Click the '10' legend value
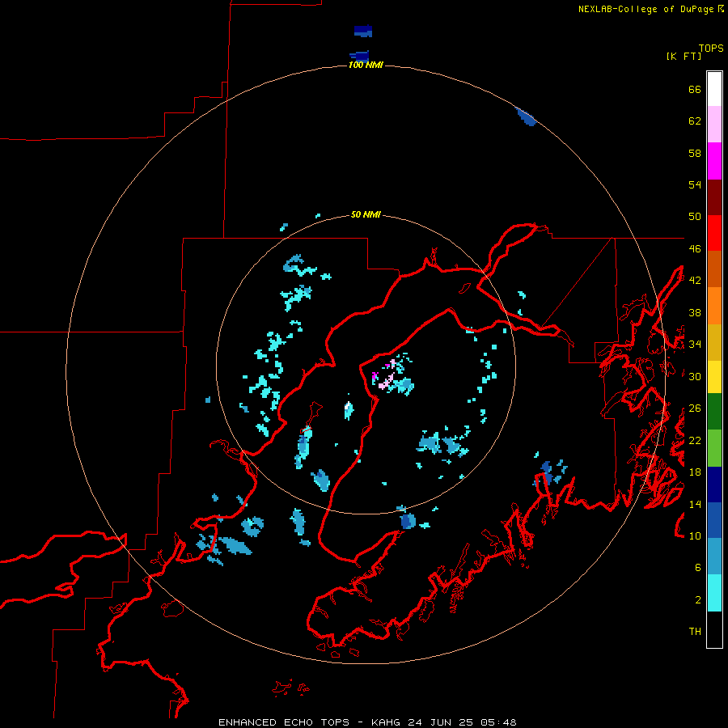Image resolution: width=728 pixels, height=728 pixels. 695,535
